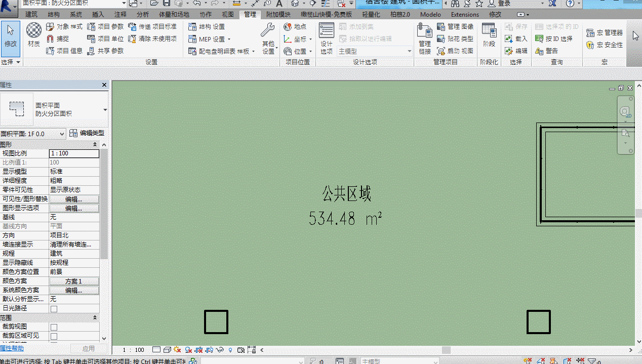Switch to the 附加模块 ribbon tab
642x364 pixels.
pos(278,14)
